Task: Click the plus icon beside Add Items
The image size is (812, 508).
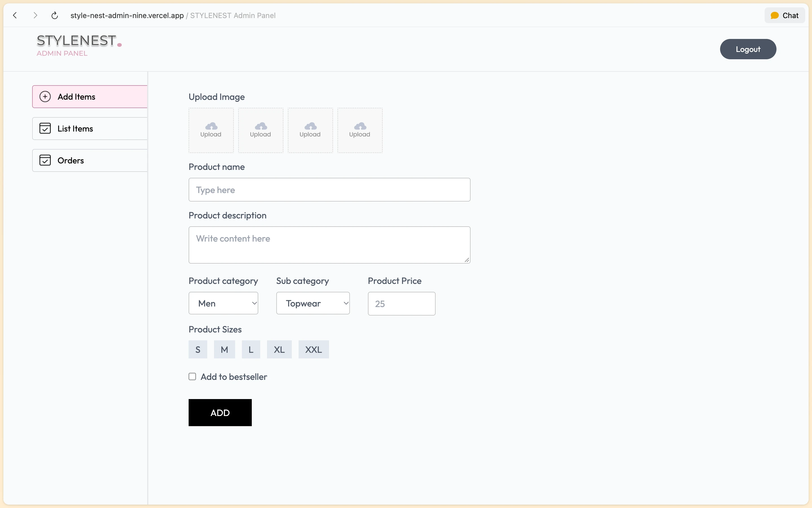Action: pos(45,97)
